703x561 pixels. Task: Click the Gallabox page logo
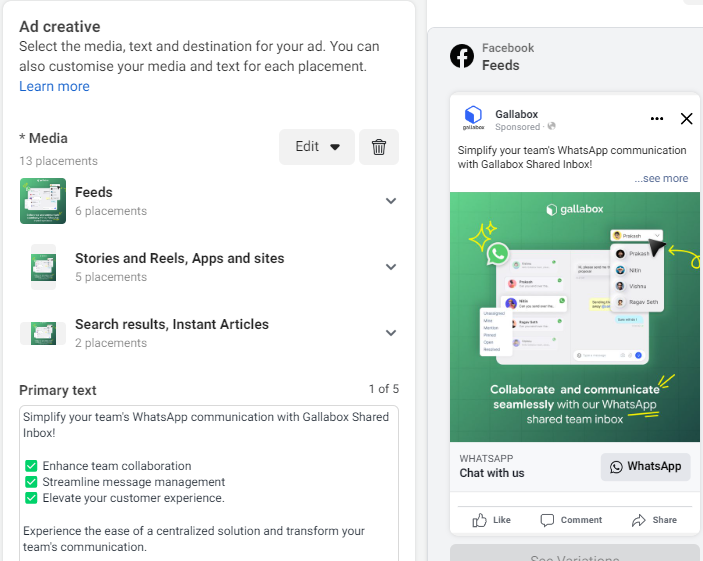(473, 118)
